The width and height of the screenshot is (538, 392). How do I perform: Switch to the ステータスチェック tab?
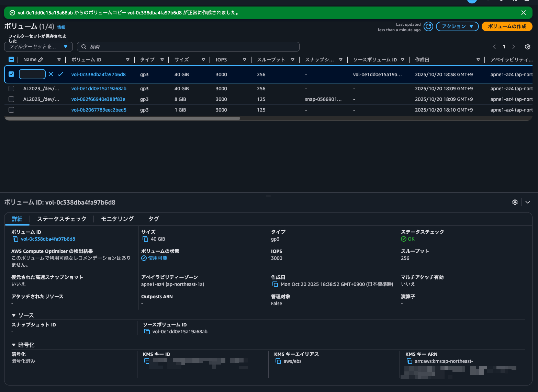(61, 219)
